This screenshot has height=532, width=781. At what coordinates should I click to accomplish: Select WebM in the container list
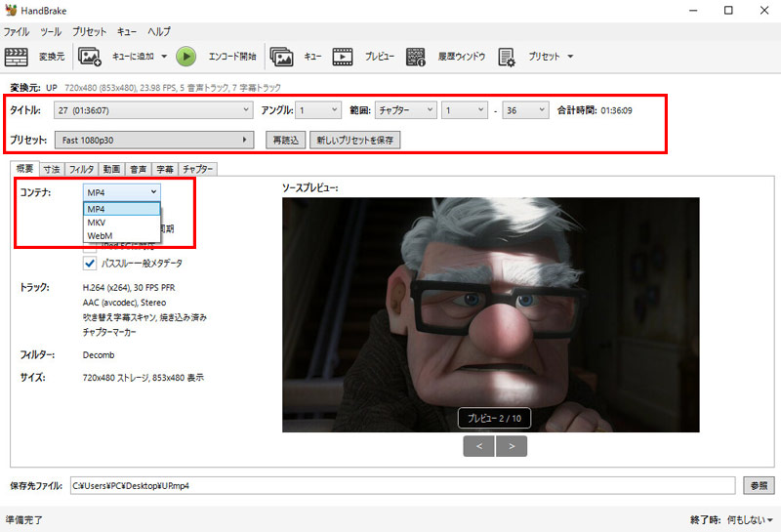click(x=121, y=235)
